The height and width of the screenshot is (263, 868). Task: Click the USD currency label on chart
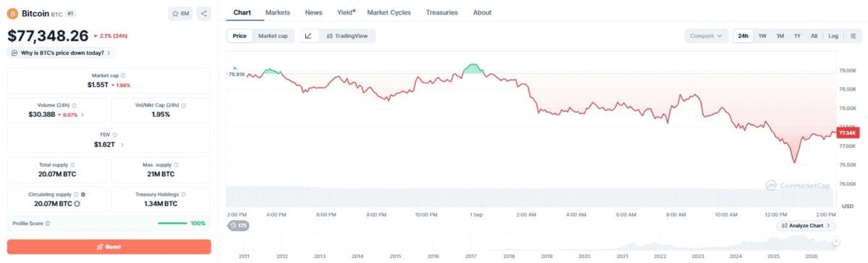[848, 206]
